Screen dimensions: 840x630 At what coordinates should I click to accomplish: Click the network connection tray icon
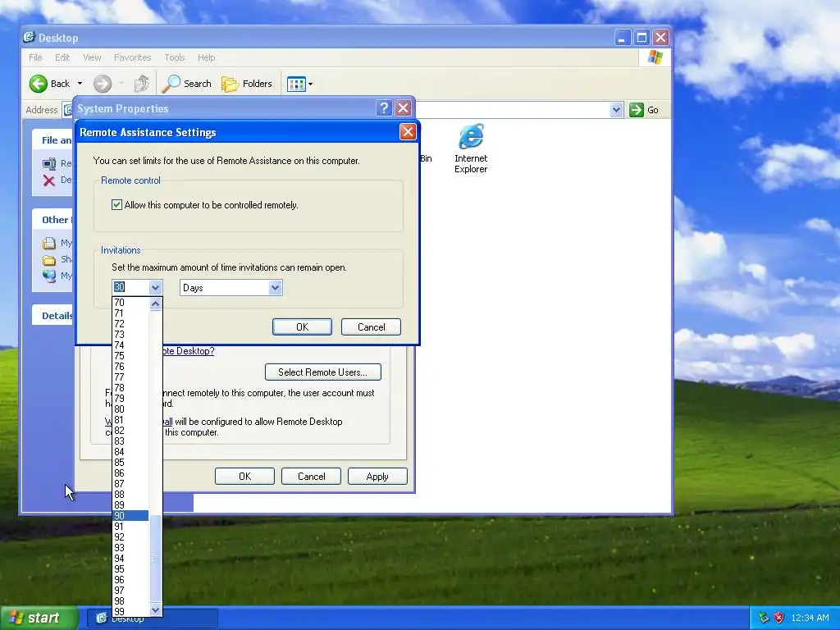coord(765,618)
